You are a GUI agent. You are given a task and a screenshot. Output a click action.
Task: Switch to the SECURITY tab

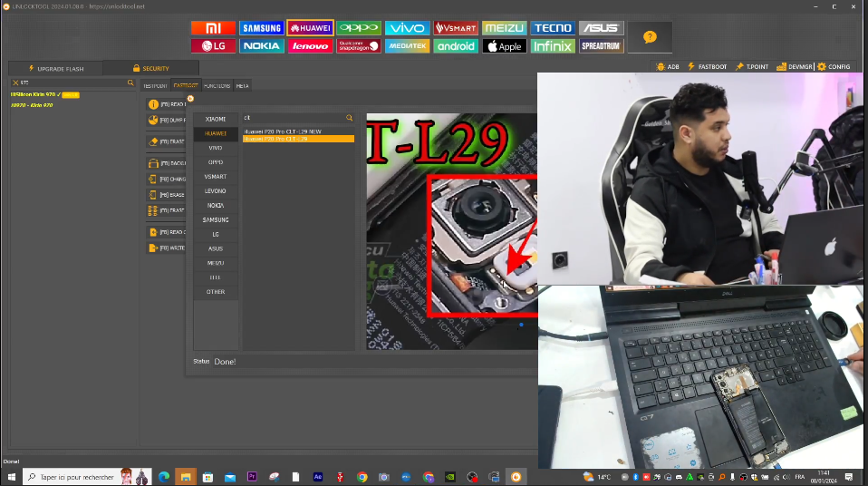tap(150, 69)
